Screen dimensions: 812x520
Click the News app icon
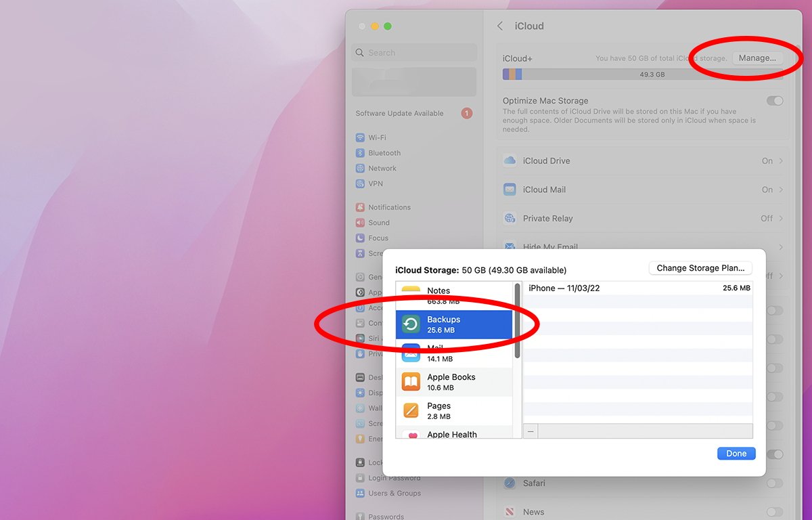[x=510, y=512]
